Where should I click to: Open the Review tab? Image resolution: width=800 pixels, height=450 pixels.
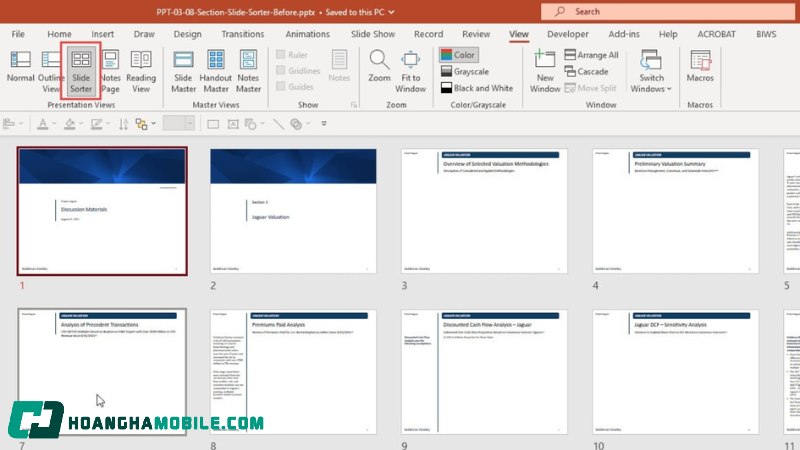click(476, 34)
